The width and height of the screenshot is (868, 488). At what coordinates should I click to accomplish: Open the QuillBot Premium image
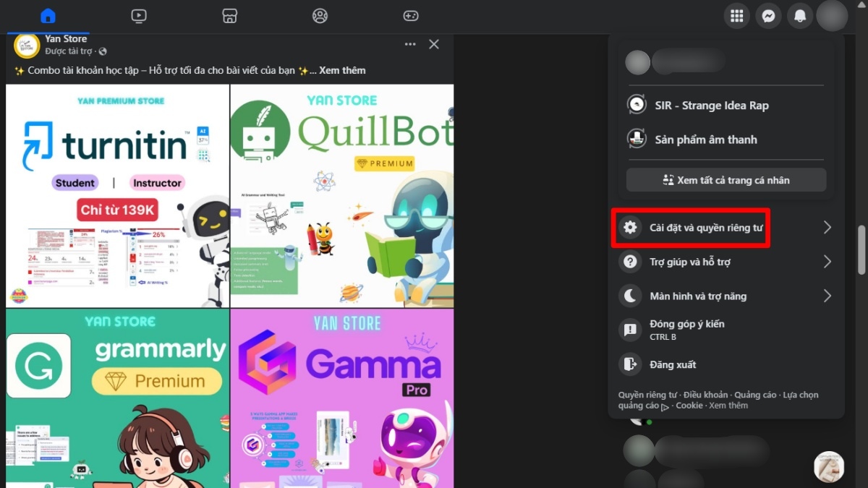tap(342, 196)
